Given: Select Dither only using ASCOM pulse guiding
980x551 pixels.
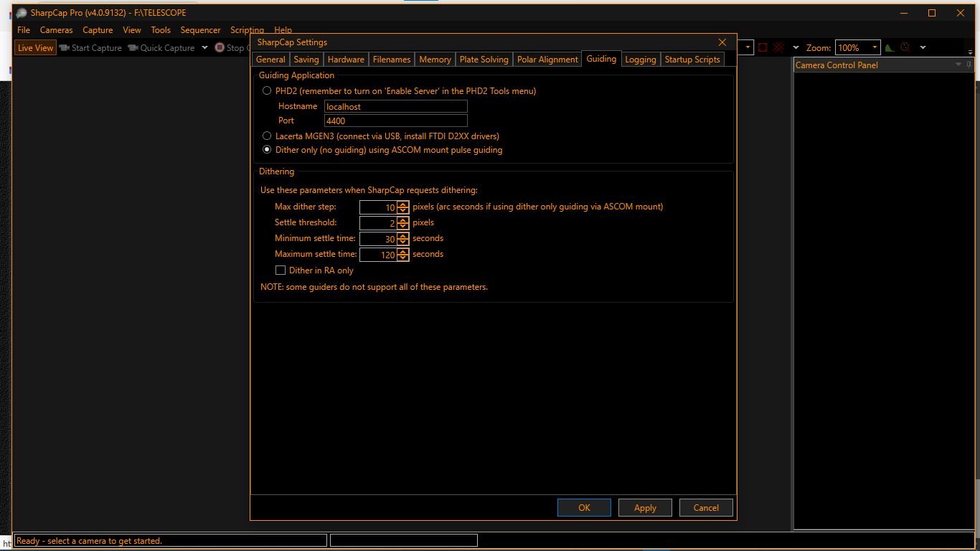Looking at the screenshot, I should point(267,150).
